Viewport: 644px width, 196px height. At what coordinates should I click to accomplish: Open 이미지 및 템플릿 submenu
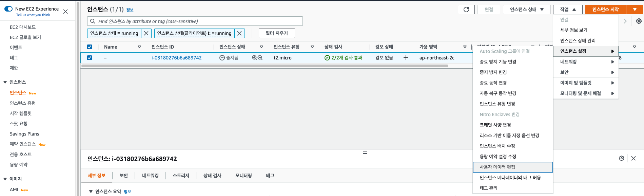click(x=586, y=83)
